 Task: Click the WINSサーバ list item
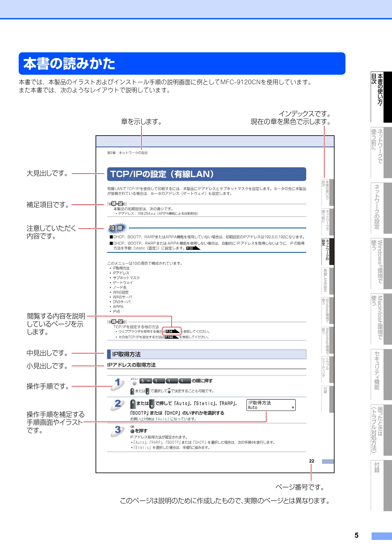pos(122,297)
